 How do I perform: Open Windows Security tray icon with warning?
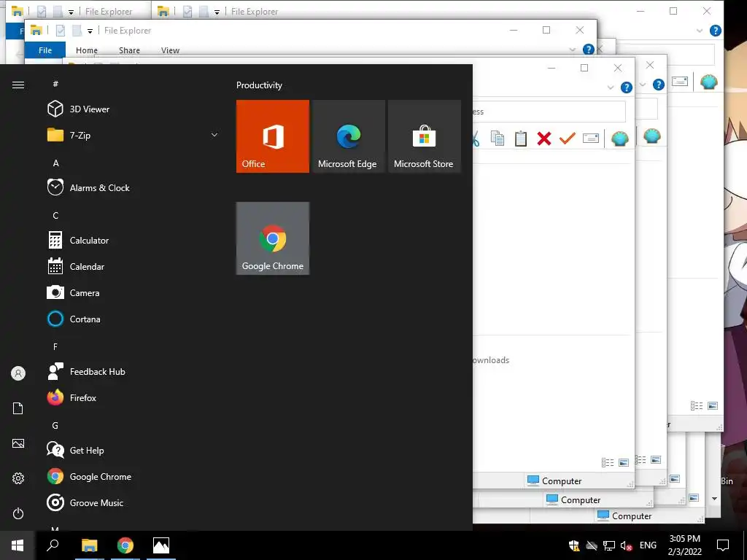[x=574, y=545]
